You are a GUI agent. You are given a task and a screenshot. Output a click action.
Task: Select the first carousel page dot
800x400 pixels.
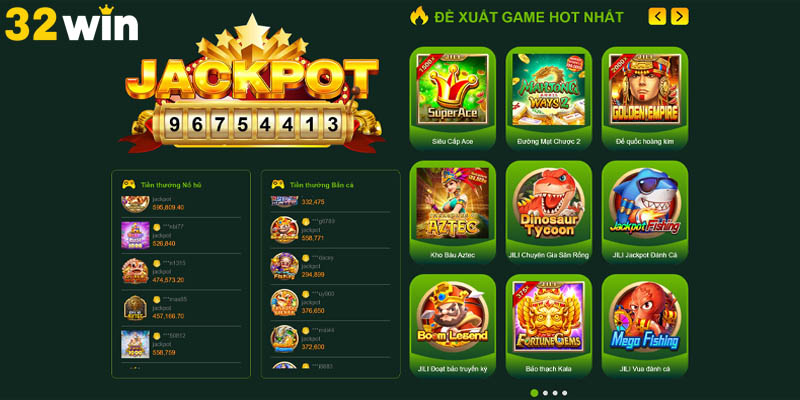tap(534, 393)
